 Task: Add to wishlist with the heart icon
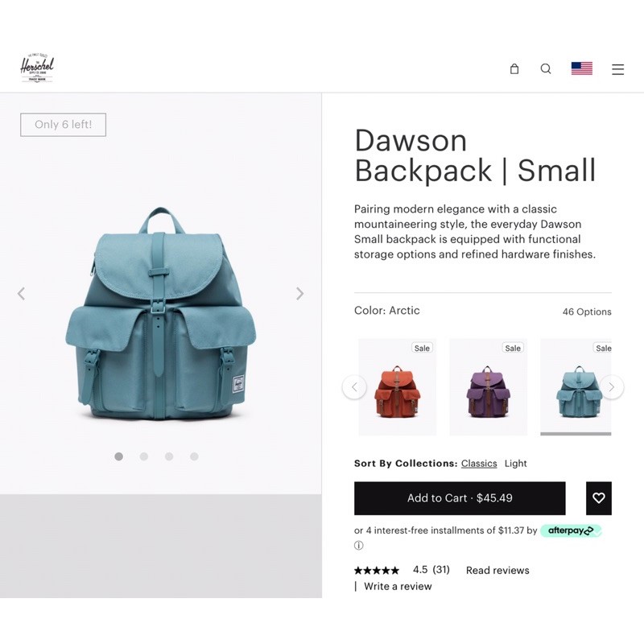pyautogui.click(x=598, y=497)
